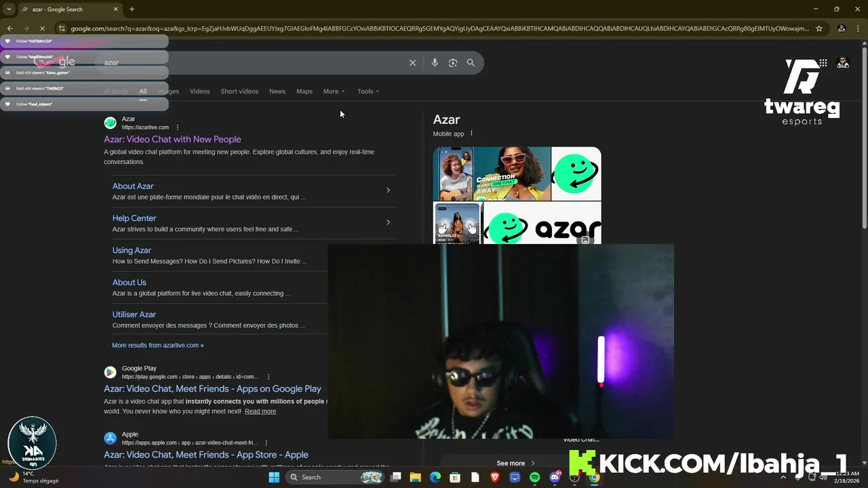Click the Apple App Store favicon icon
The image size is (868, 488).
[x=110, y=438]
